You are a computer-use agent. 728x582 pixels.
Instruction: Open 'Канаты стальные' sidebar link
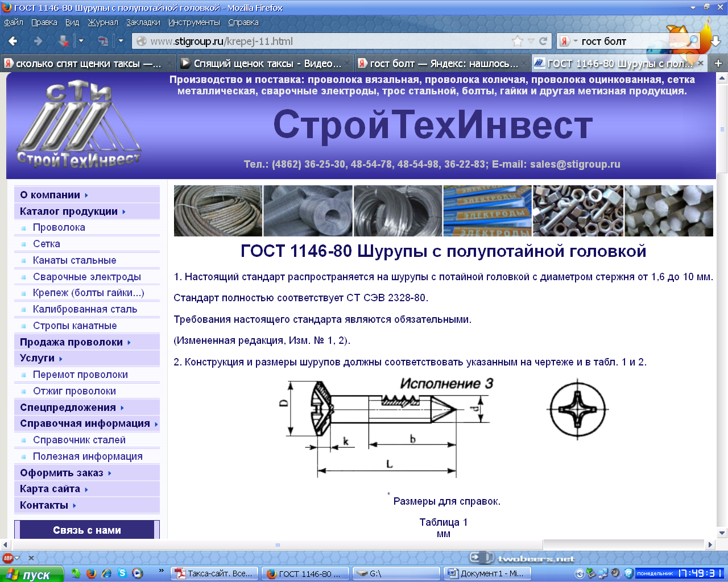[x=75, y=260]
